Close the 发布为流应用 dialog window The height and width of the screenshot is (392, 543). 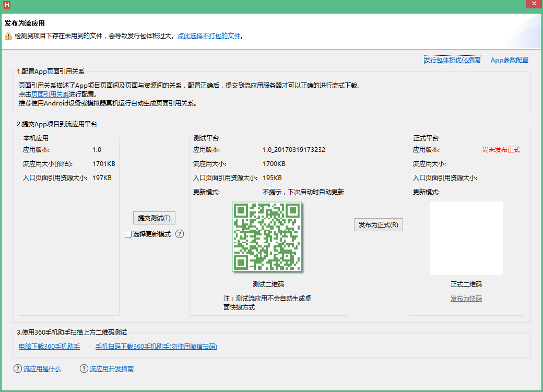tap(534, 4)
